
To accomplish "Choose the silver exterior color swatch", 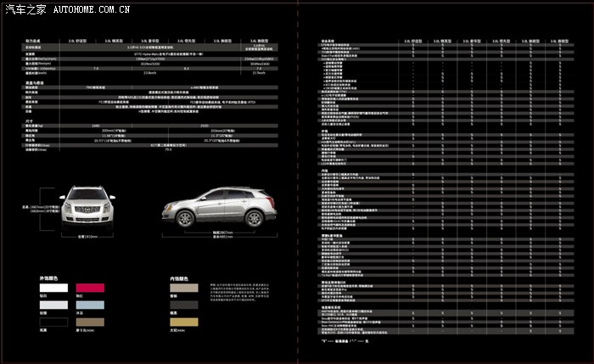I will 53,305.
